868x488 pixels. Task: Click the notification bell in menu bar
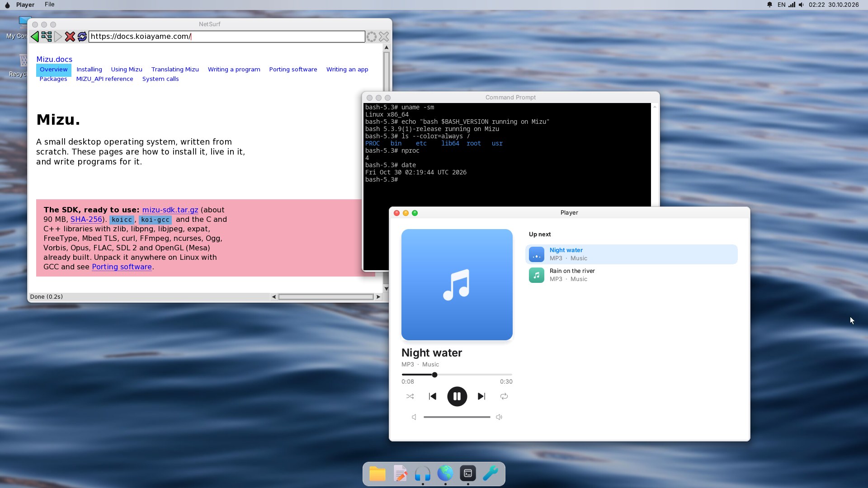coord(769,5)
